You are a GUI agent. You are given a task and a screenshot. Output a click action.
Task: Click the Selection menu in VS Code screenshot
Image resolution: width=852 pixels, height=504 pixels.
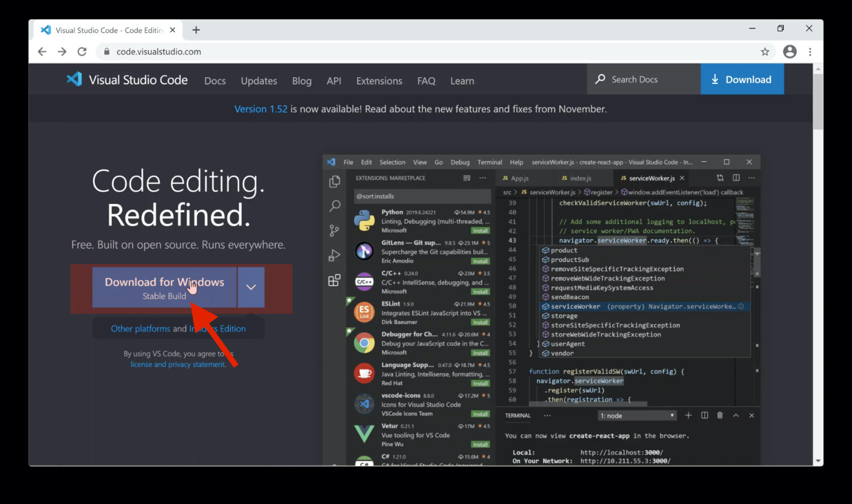click(x=392, y=162)
